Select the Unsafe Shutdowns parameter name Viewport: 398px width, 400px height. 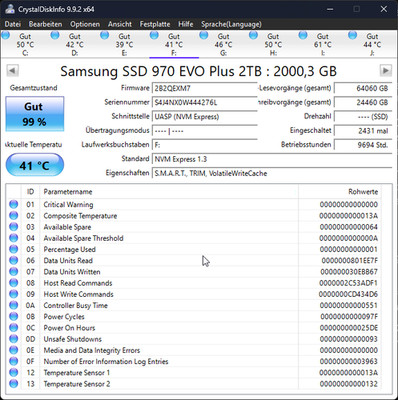coord(73,339)
